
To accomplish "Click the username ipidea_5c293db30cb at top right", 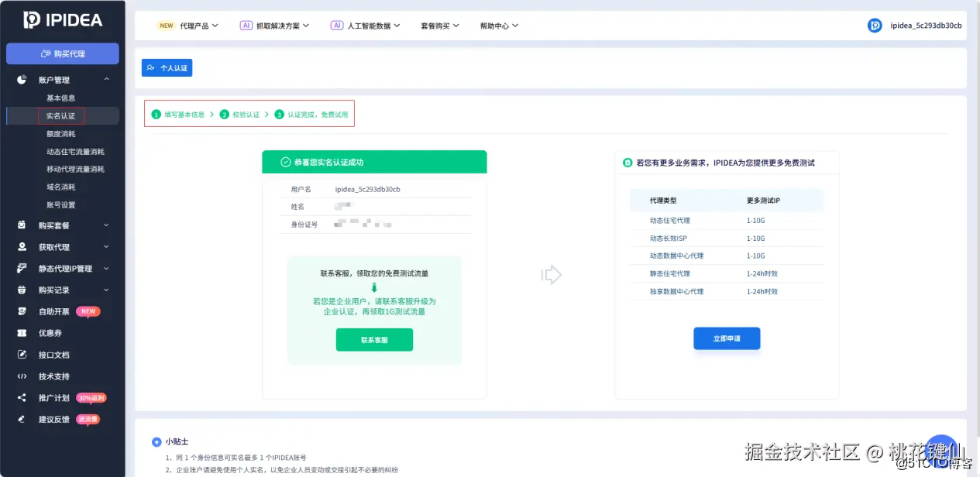I will 926,26.
